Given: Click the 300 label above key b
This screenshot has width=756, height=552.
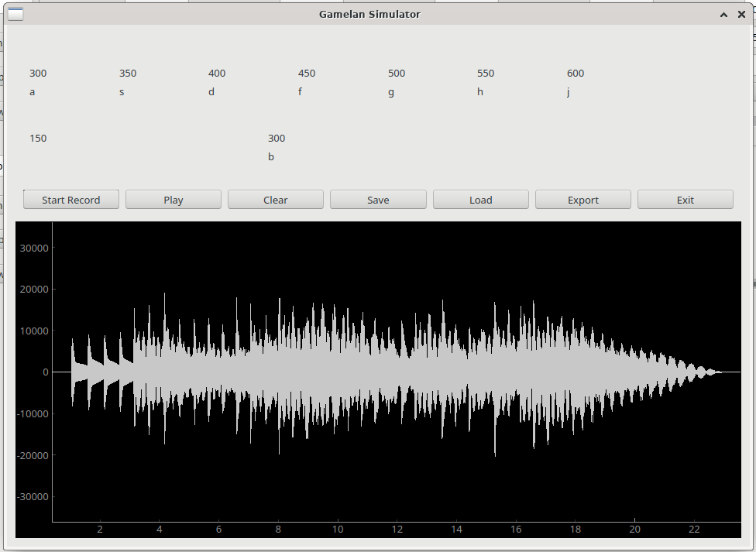Looking at the screenshot, I should click(277, 139).
